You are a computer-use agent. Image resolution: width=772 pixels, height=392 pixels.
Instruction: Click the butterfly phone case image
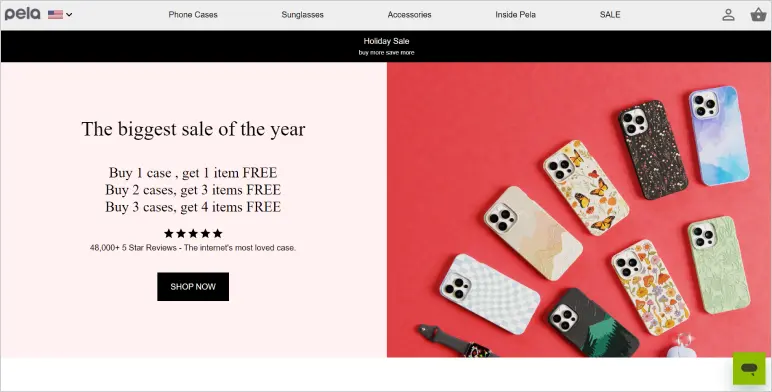[x=586, y=188]
